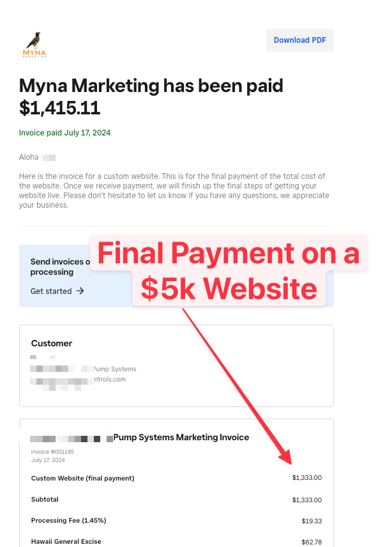Click the red Final Payment on a $5k Website caption
The image size is (392, 547).
coord(229,271)
